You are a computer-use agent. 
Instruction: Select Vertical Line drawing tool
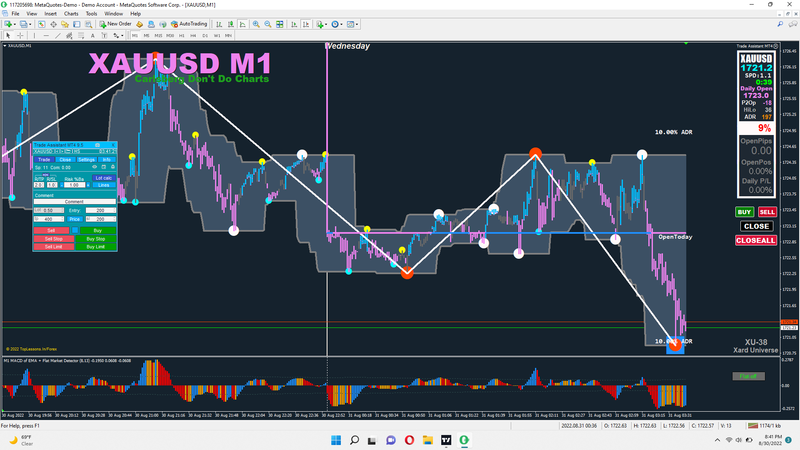[x=34, y=36]
